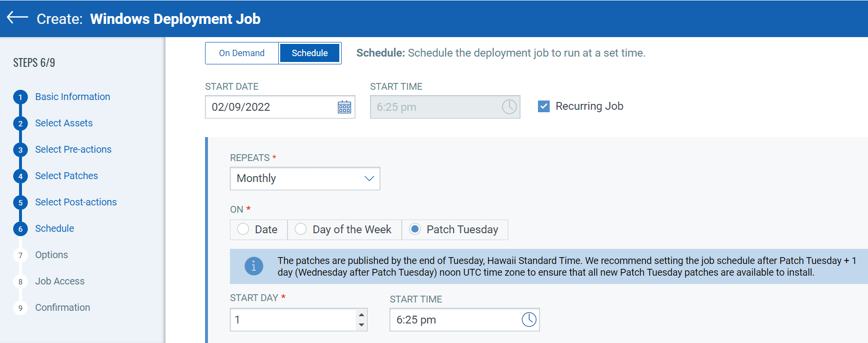Switch to the Schedule tab
Viewport: 868px width, 343px height.
[310, 53]
